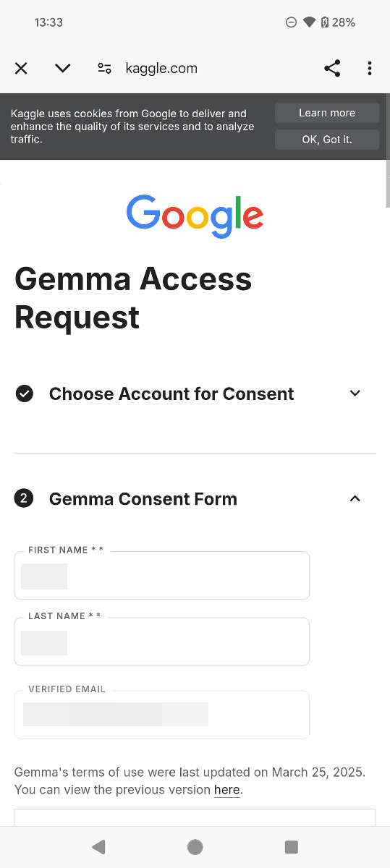Expand the Choose Account for Consent section
This screenshot has width=390, height=868.
pyautogui.click(x=355, y=393)
